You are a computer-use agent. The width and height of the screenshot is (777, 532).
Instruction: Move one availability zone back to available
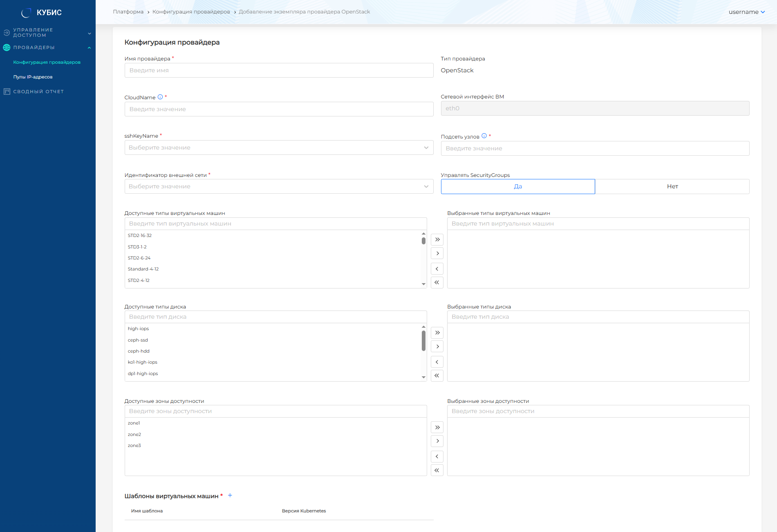coord(437,456)
